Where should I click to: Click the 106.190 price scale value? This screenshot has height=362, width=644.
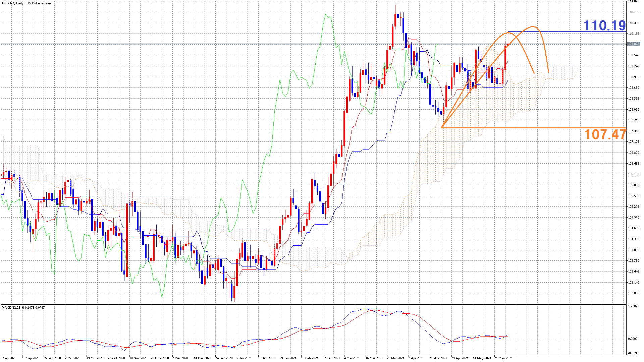634,174
